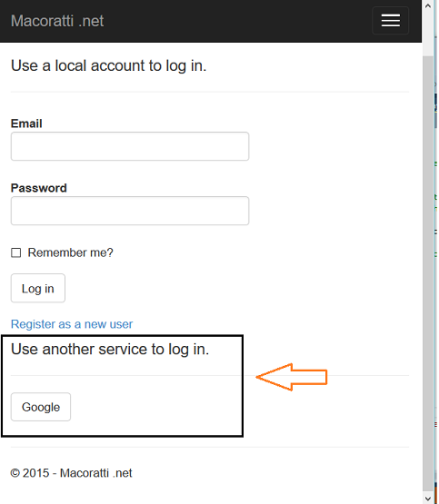Sign in with the Google button
Image resolution: width=439 pixels, height=504 pixels.
41,407
